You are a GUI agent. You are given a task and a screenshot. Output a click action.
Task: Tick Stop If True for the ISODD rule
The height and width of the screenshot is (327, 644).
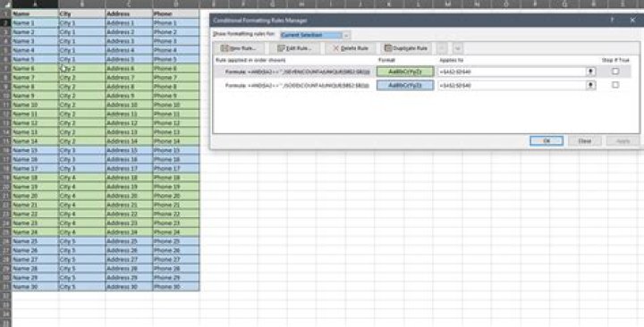[x=614, y=85]
